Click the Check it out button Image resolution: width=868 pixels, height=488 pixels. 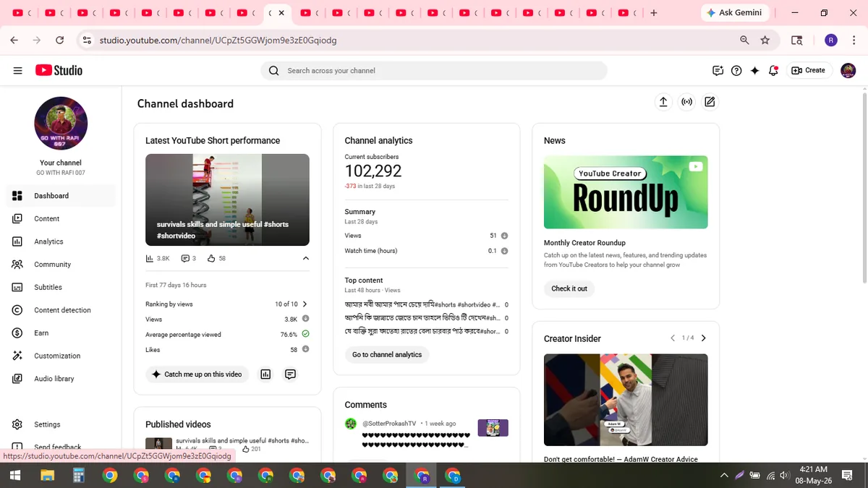pos(569,288)
